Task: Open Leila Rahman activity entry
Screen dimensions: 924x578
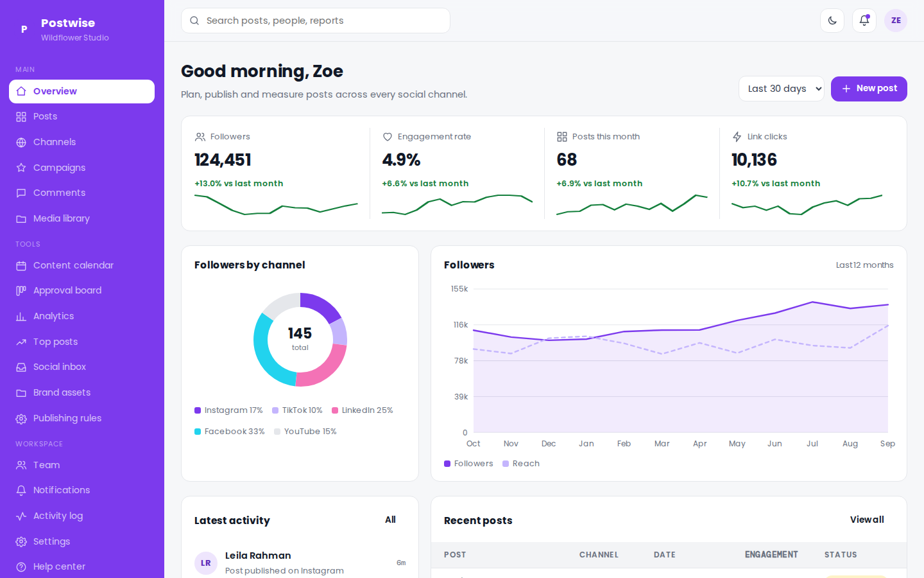Action: click(x=300, y=563)
